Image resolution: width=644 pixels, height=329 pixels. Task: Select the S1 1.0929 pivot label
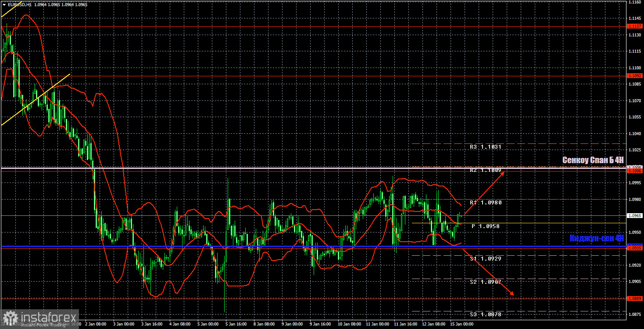click(485, 259)
